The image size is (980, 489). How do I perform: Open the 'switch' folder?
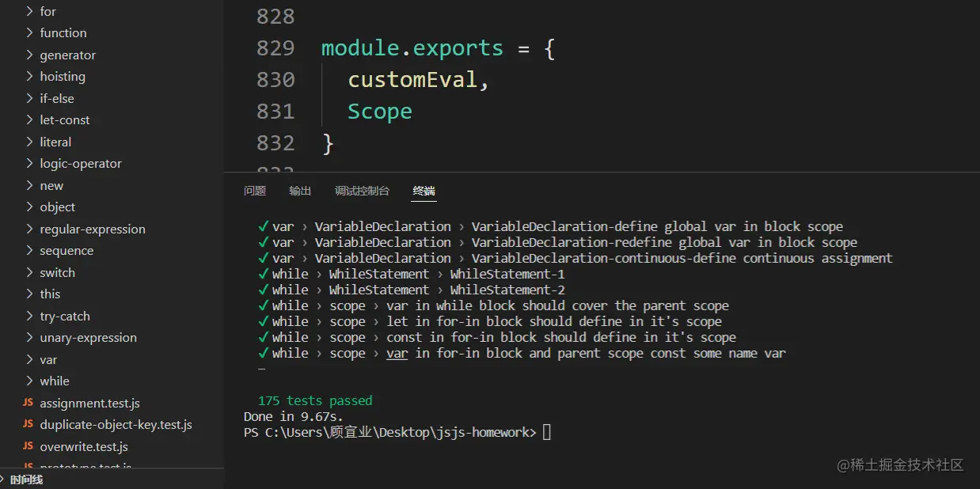coord(57,272)
